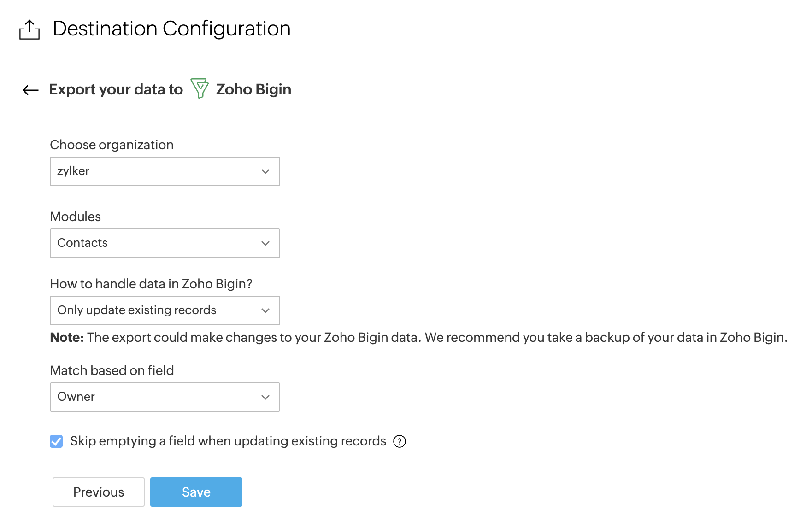812x527 pixels.
Task: Click the export icon beside Destination Configuration
Action: [29, 30]
